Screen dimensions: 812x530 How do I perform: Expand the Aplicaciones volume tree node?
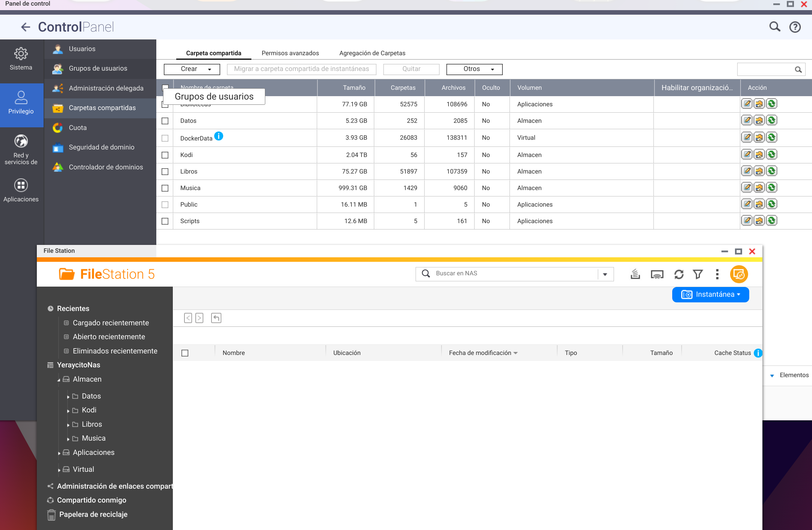(59, 453)
